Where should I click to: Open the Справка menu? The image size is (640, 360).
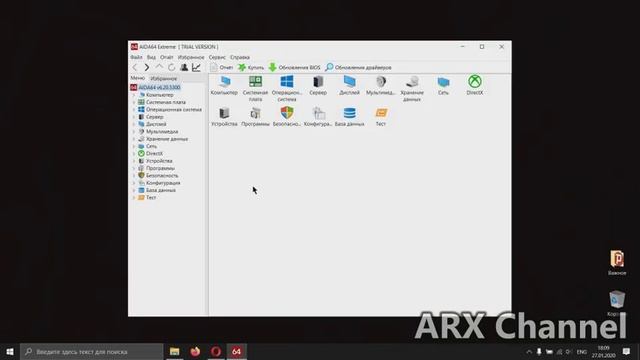[240, 57]
